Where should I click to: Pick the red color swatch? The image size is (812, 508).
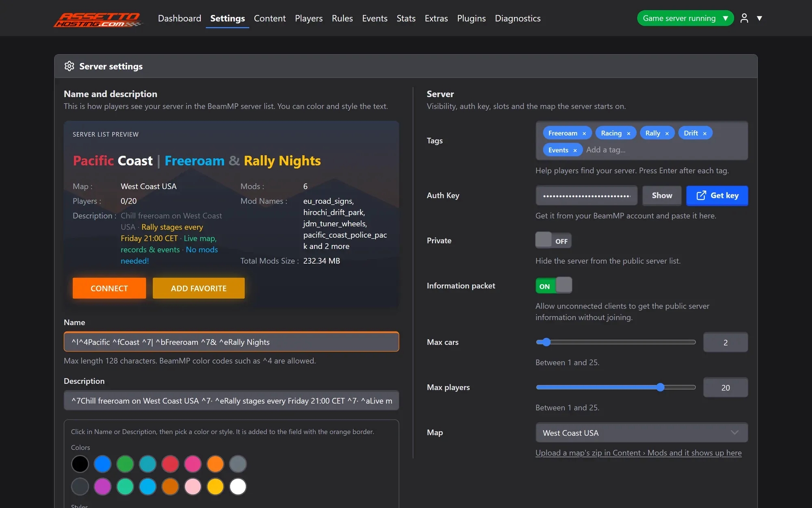click(170, 464)
